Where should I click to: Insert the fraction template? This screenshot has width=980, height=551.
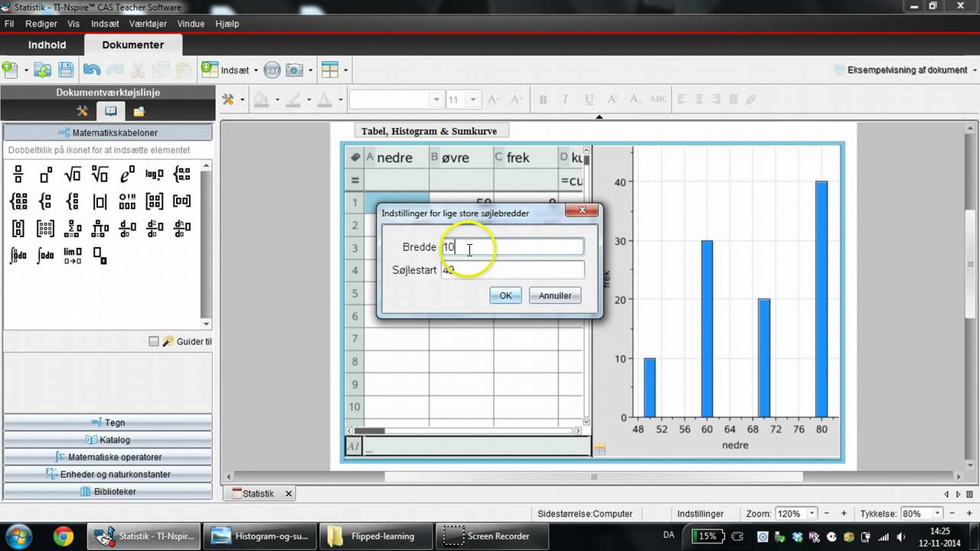[x=18, y=174]
